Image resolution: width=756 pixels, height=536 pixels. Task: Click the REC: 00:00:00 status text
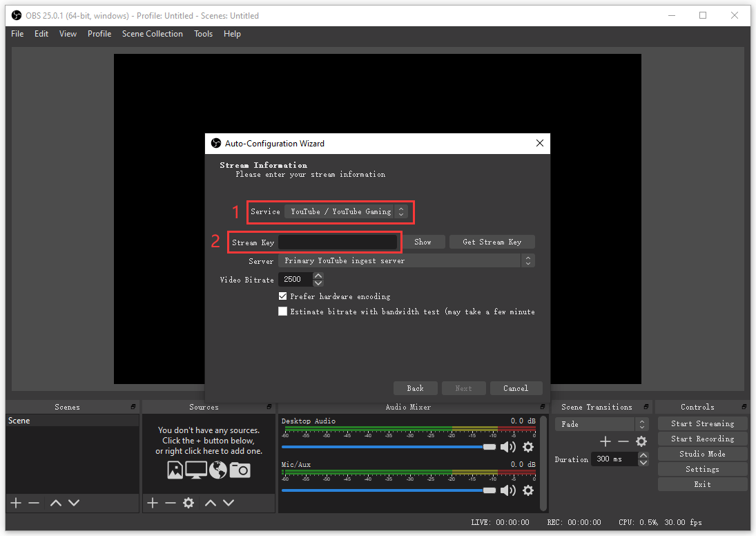pyautogui.click(x=574, y=522)
